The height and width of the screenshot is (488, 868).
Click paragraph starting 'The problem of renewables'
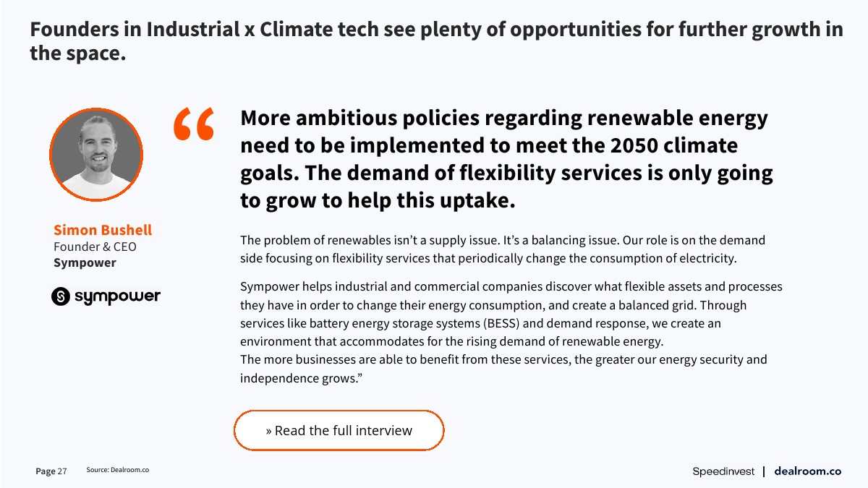pyautogui.click(x=503, y=249)
